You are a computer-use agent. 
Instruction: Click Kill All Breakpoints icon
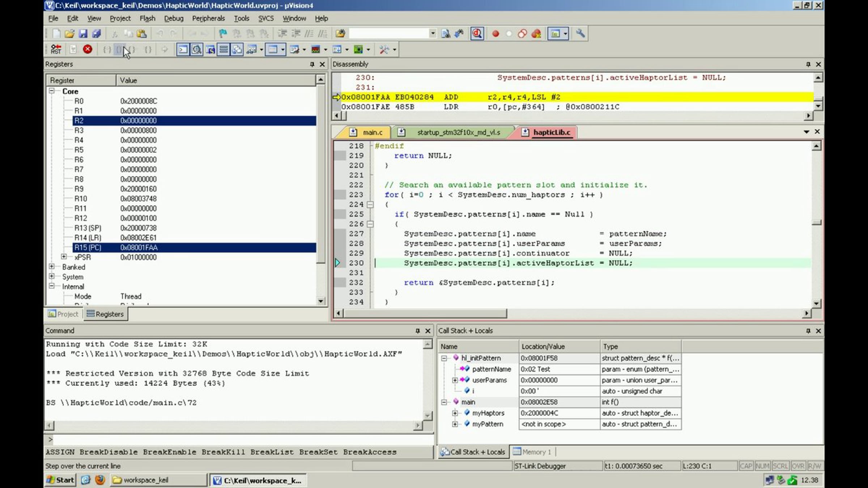536,34
